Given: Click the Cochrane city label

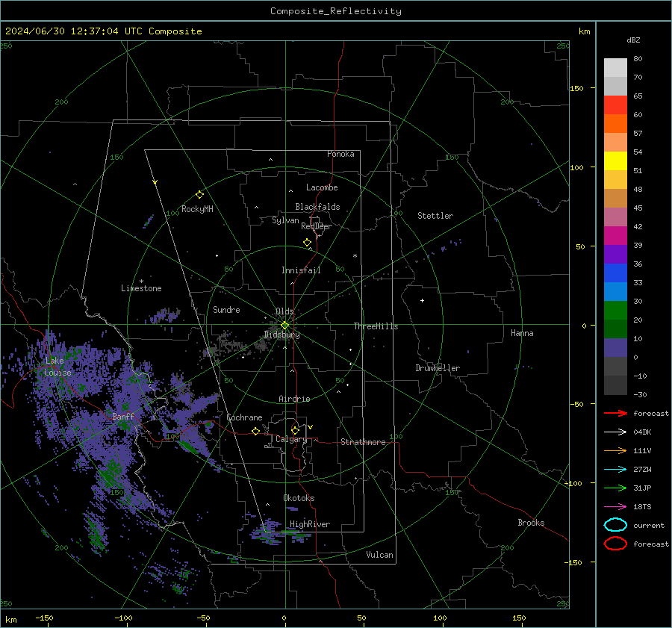Looking at the screenshot, I should coord(244,417).
